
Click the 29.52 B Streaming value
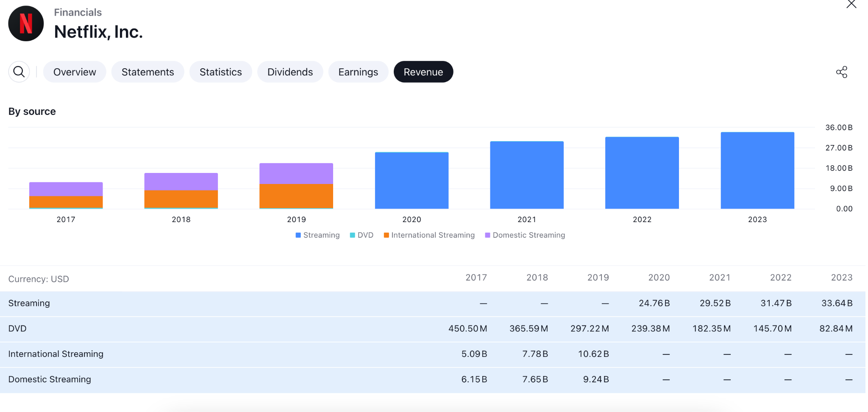[715, 303]
